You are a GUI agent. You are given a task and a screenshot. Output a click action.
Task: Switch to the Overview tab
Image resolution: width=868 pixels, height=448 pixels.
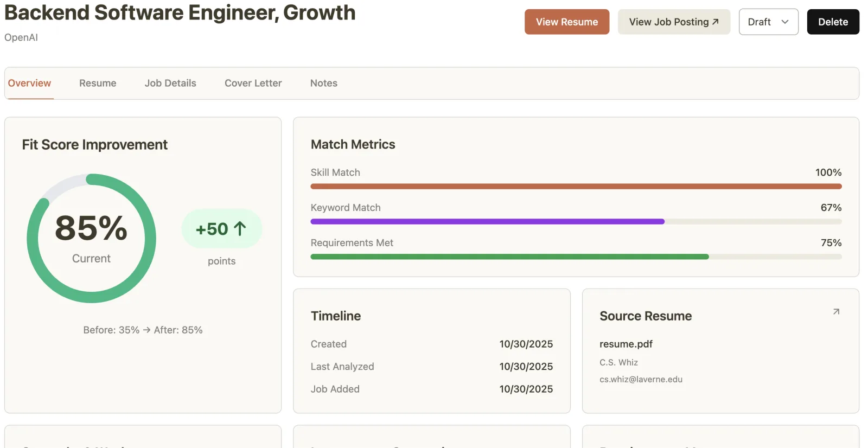point(29,83)
